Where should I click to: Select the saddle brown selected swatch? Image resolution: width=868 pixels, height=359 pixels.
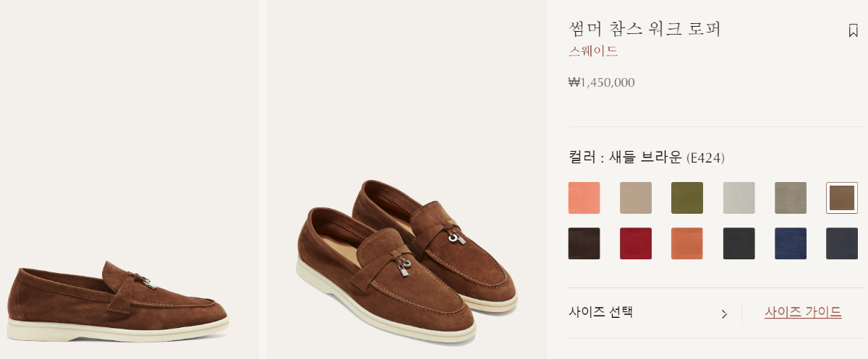pos(842,198)
